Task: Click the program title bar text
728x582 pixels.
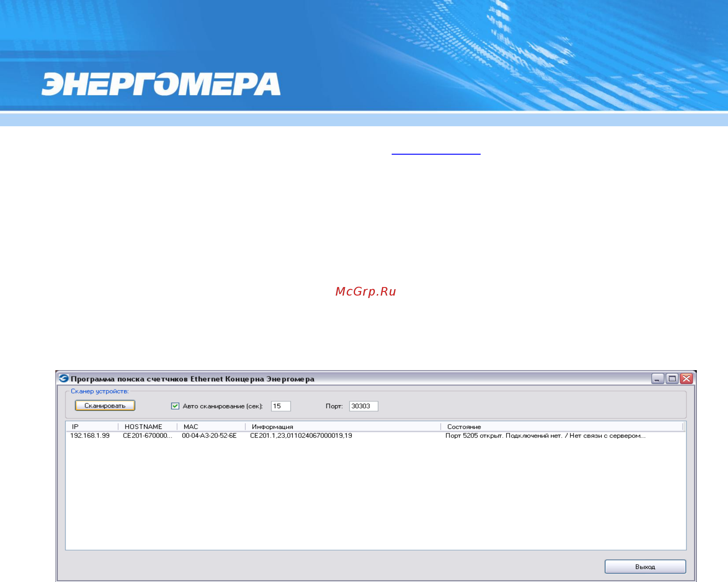Action: pos(192,379)
